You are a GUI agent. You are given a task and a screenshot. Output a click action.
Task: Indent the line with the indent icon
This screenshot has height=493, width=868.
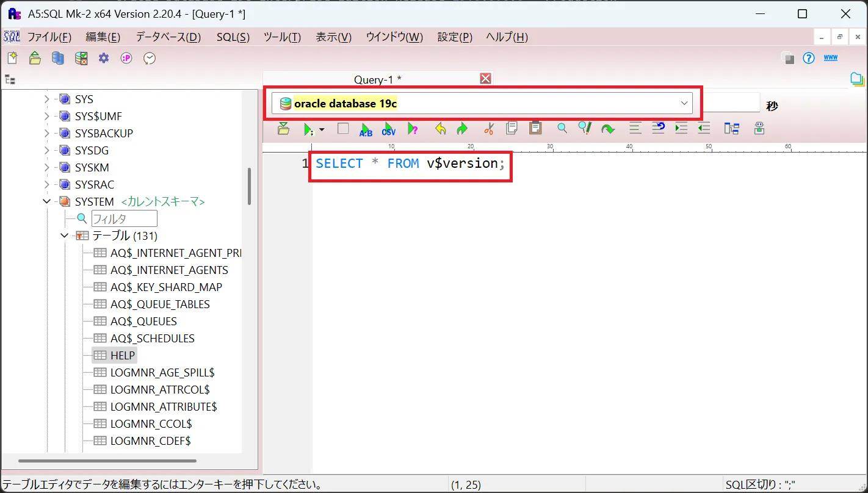click(681, 128)
